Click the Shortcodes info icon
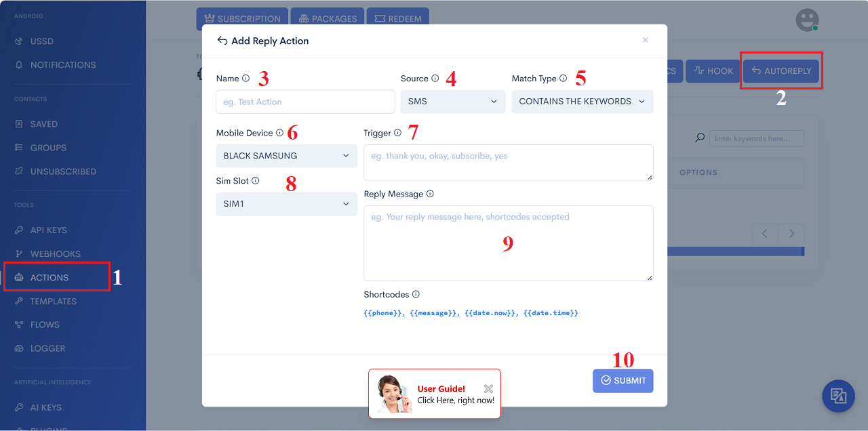The height and width of the screenshot is (431, 868). coord(416,294)
